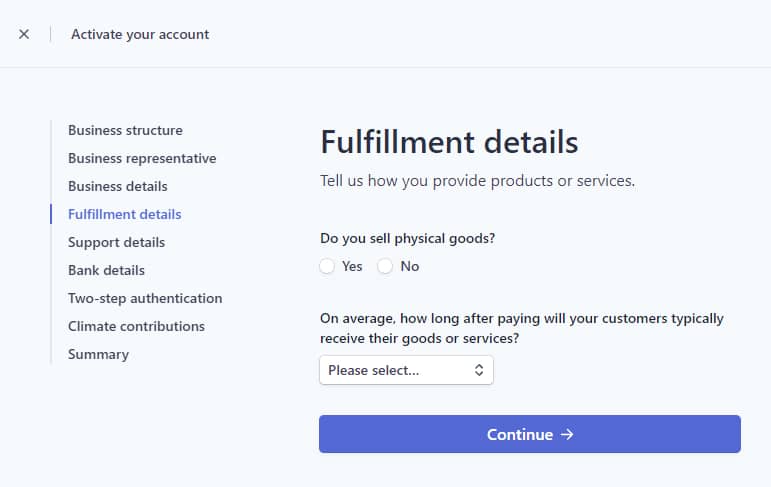The image size is (771, 487).
Task: Click the No label text
Action: [410, 266]
